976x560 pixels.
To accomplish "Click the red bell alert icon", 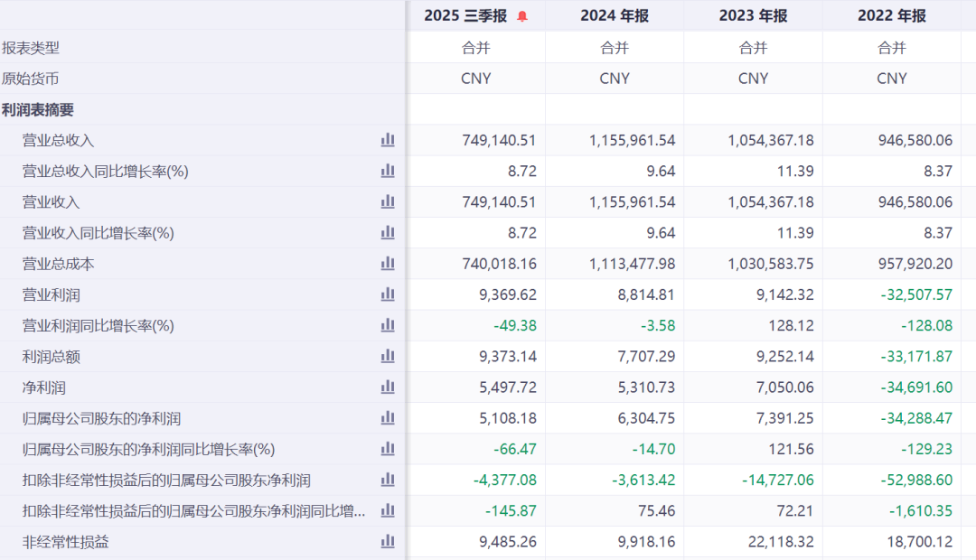I will click(x=522, y=16).
